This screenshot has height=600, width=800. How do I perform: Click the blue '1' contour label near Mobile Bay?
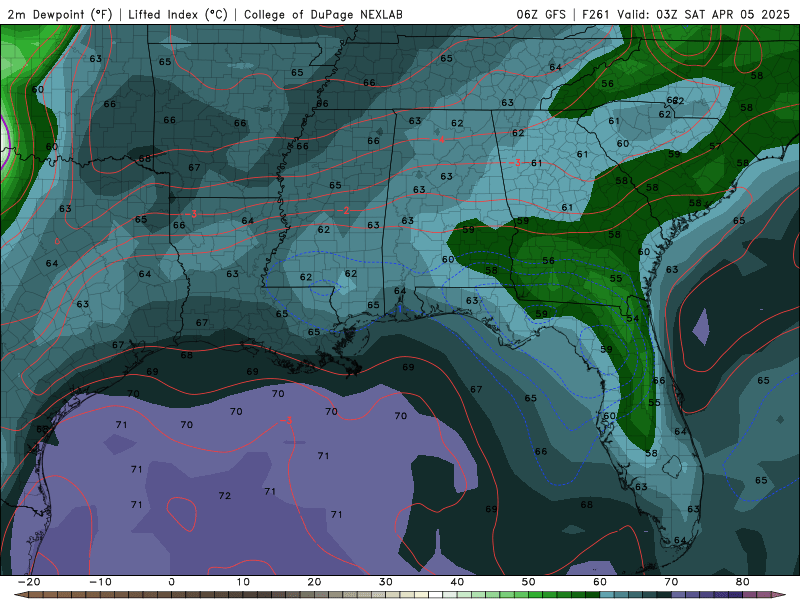point(400,309)
